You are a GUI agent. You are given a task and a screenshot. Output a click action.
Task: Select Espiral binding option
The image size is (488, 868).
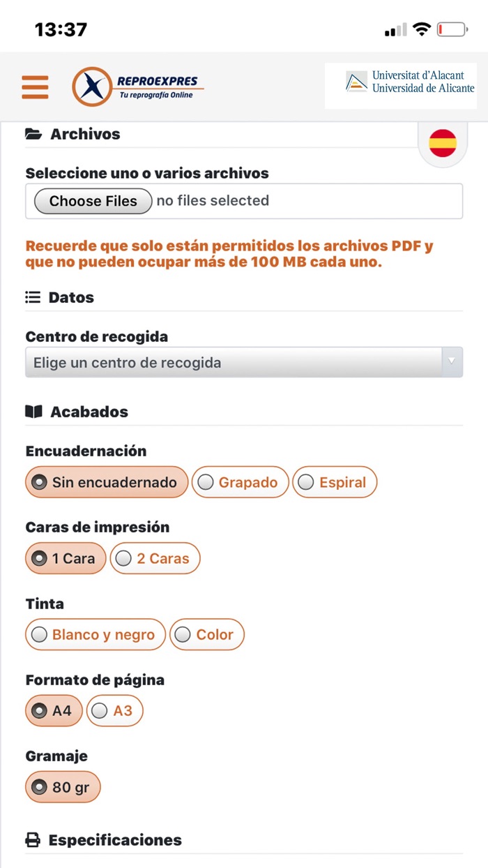(335, 481)
